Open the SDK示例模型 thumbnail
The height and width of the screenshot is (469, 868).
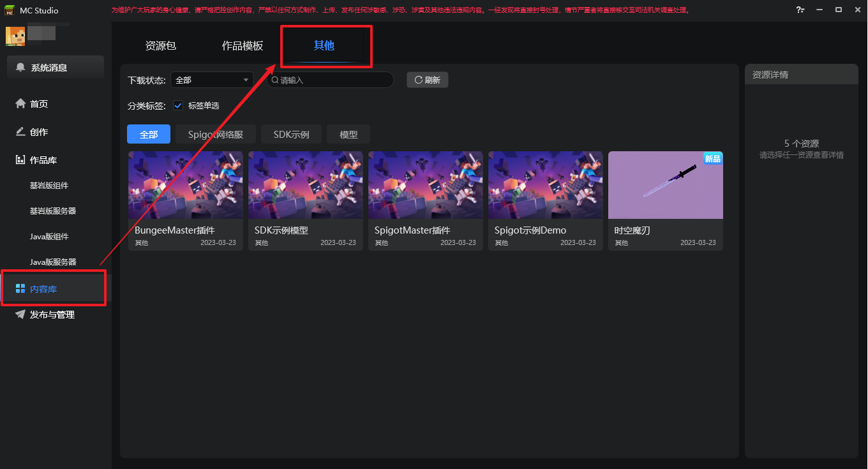coord(306,185)
